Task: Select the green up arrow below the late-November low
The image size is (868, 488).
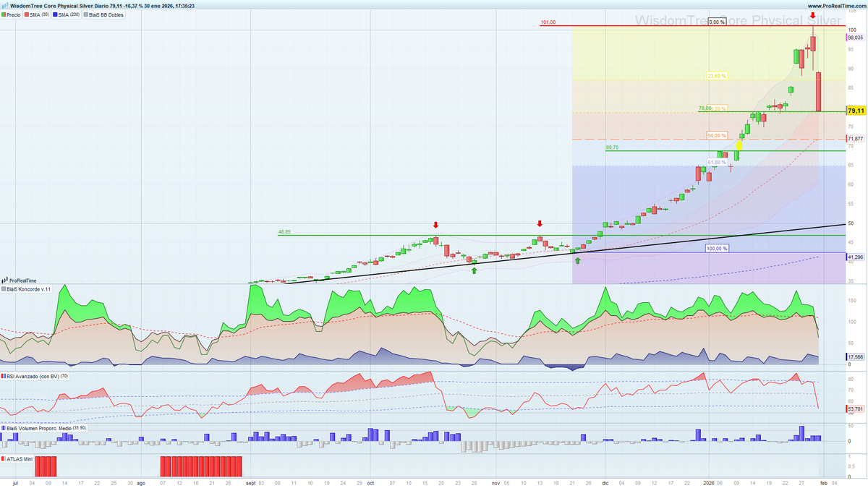Action: [577, 259]
